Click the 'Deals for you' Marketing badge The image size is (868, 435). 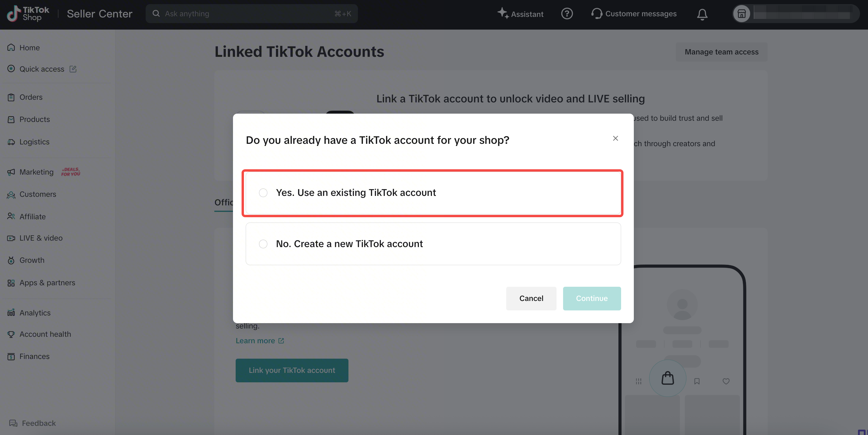click(x=71, y=172)
